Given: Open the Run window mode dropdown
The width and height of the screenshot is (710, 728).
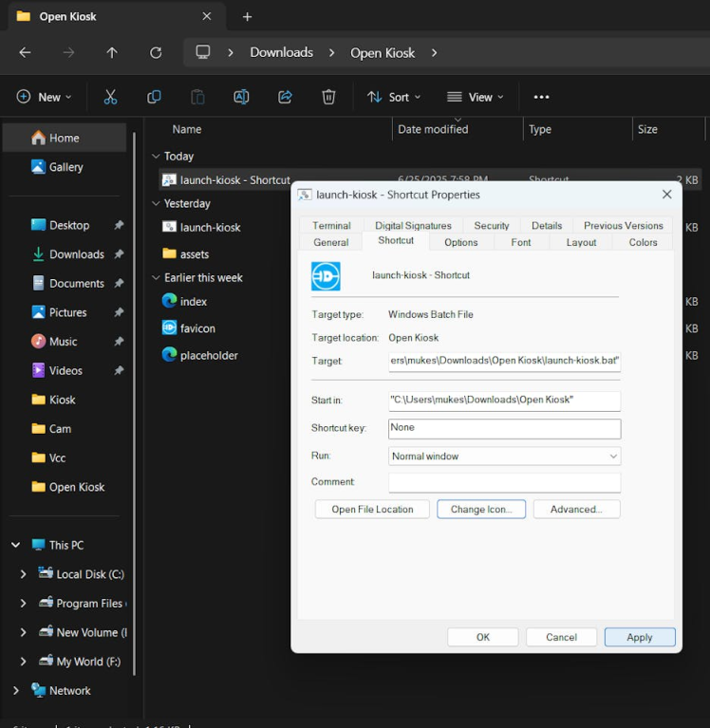Looking at the screenshot, I should (x=504, y=457).
